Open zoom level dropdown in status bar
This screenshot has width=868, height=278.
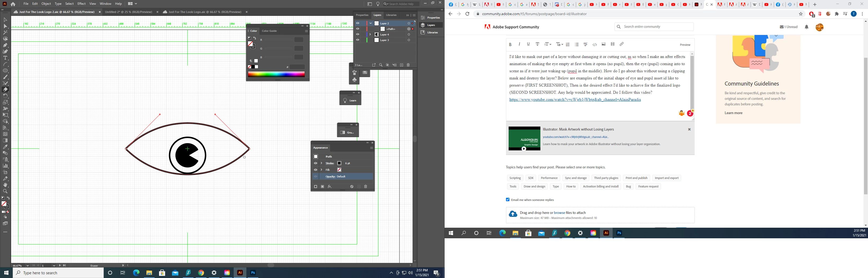28,266
